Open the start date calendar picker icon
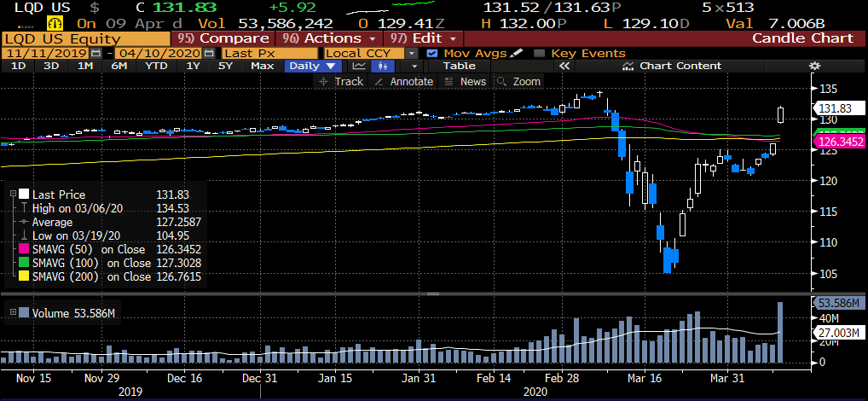 coord(95,53)
